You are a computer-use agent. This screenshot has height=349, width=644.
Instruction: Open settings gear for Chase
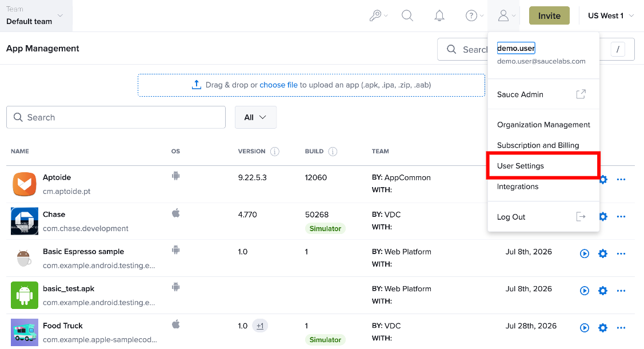(x=603, y=217)
